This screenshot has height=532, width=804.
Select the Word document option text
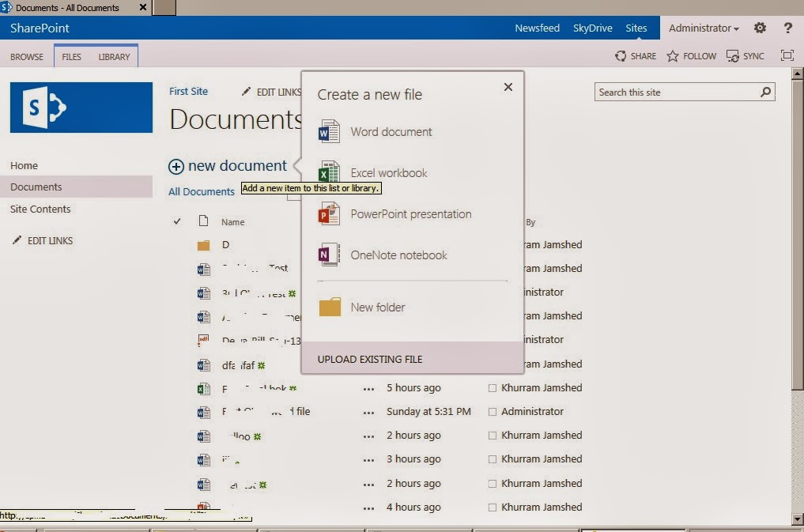[x=391, y=132]
